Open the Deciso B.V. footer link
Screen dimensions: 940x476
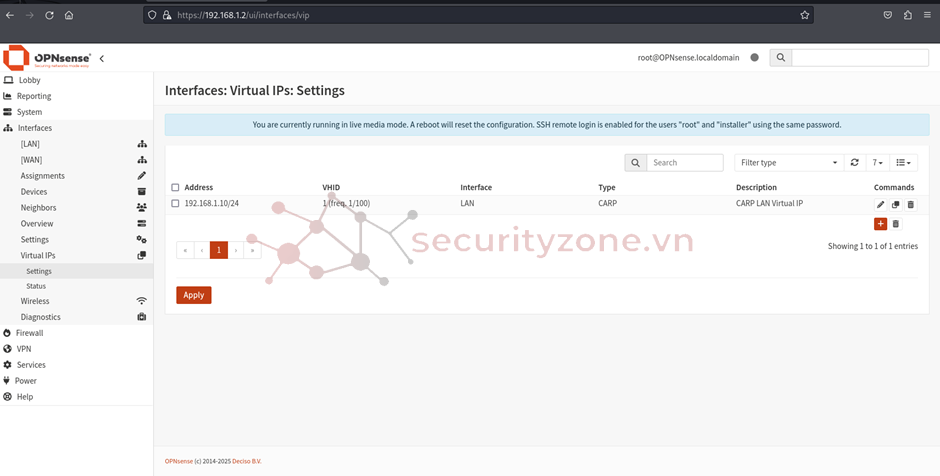(x=246, y=461)
